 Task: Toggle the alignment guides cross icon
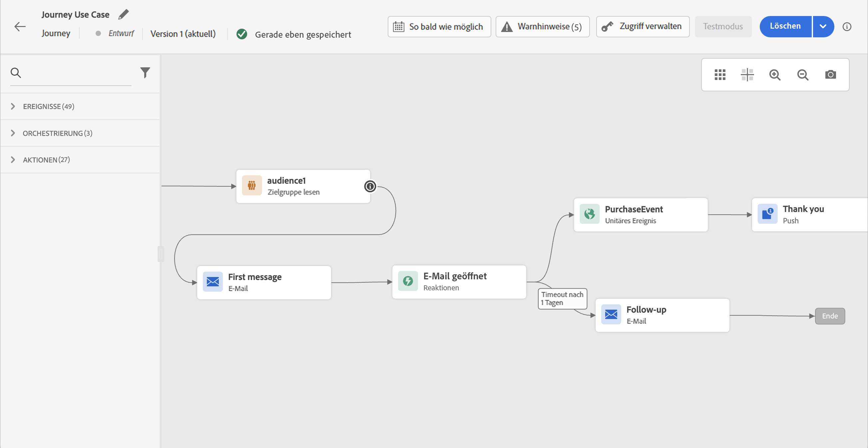[x=747, y=74]
